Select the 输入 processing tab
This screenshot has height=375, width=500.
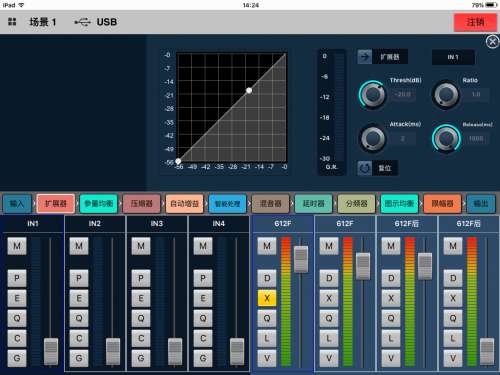tap(17, 203)
